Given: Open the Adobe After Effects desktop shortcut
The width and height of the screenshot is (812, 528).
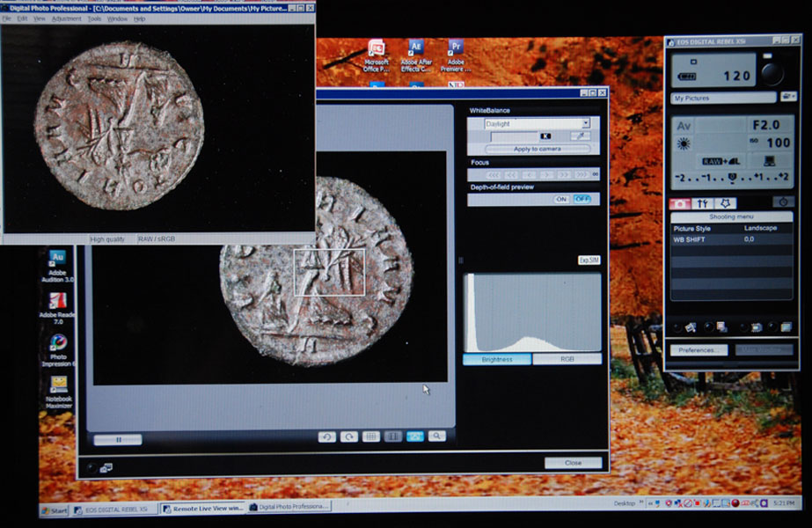Looking at the screenshot, I should point(416,56).
